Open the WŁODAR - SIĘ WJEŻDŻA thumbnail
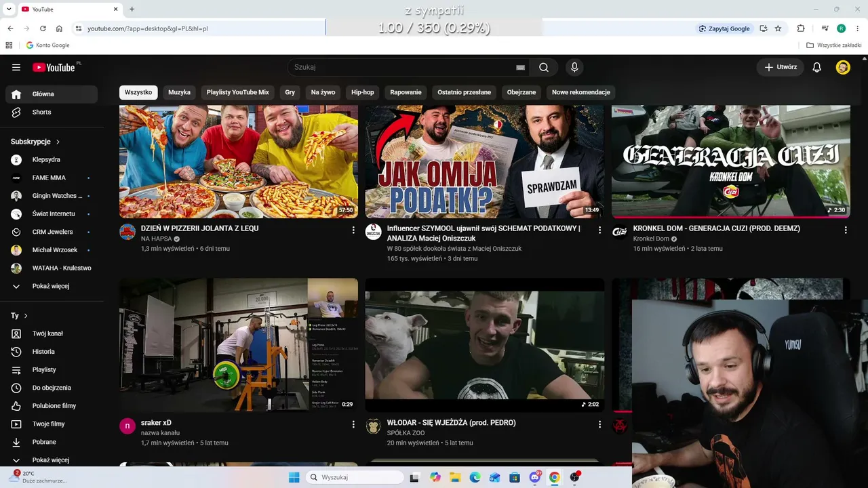This screenshot has width=868, height=488. tap(485, 345)
